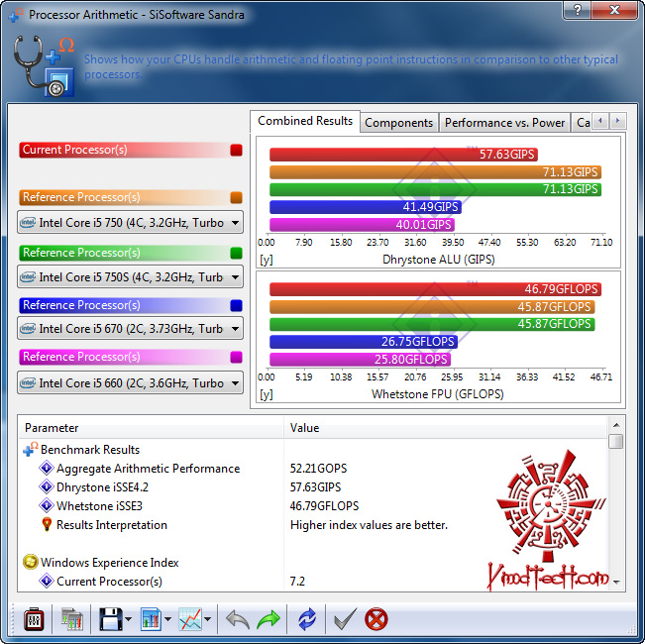Toggle the red Current Processor(s) checkbox
This screenshot has height=644, width=645.
coord(236,150)
